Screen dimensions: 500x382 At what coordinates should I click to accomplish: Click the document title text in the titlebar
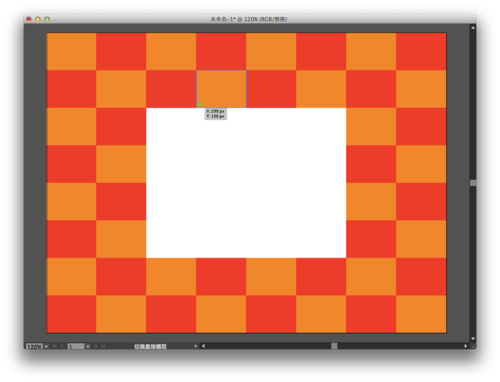pyautogui.click(x=248, y=19)
